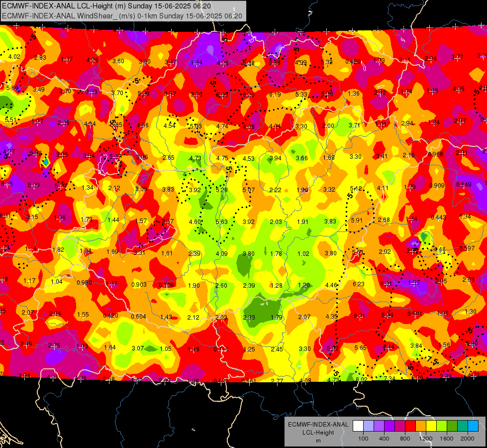This screenshot has height=448, width=487.
Task: Click the WindShear 0-1km title line
Action: click(122, 16)
